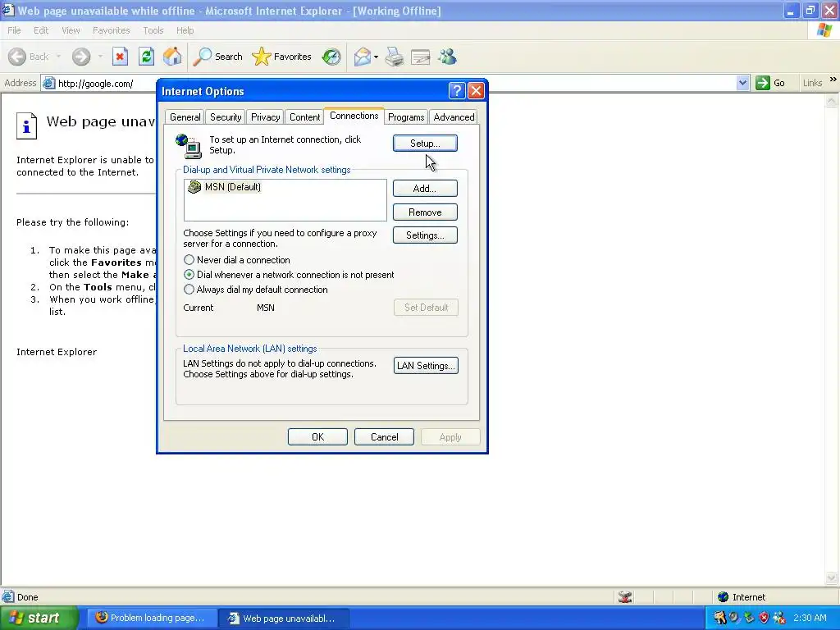The image size is (840, 630).
Task: Open LAN Settings...
Action: pos(426,365)
